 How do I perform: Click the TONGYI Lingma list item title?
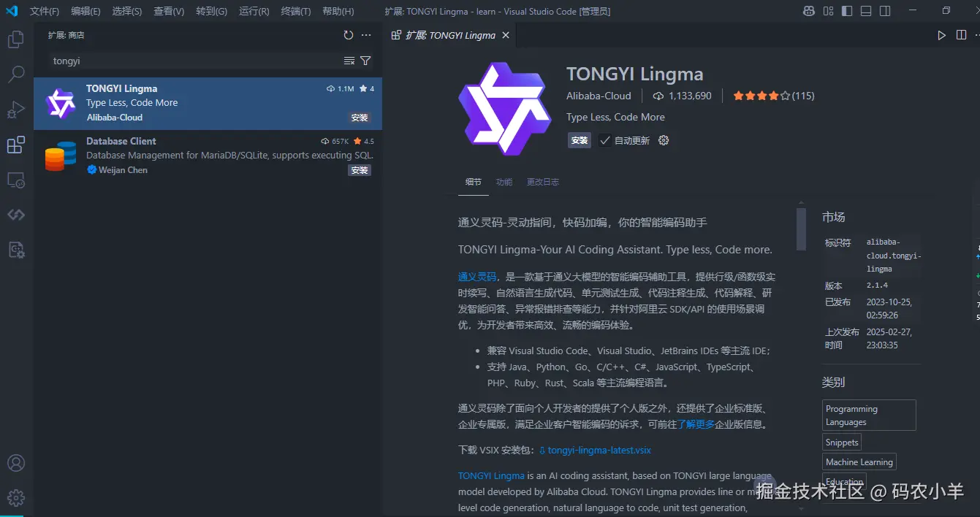pyautogui.click(x=121, y=88)
